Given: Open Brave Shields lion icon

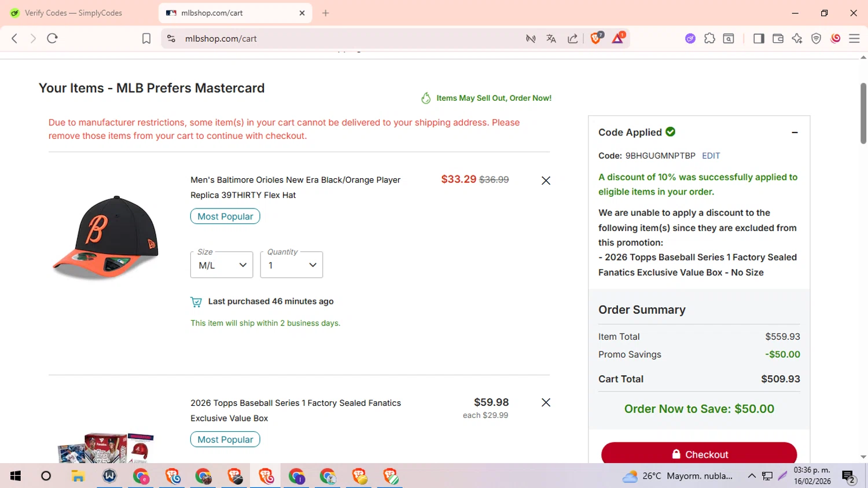Looking at the screenshot, I should [596, 38].
